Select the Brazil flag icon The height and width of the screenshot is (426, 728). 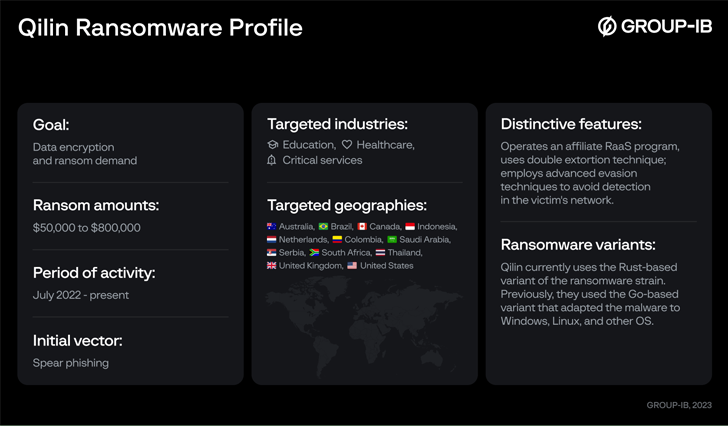323,227
